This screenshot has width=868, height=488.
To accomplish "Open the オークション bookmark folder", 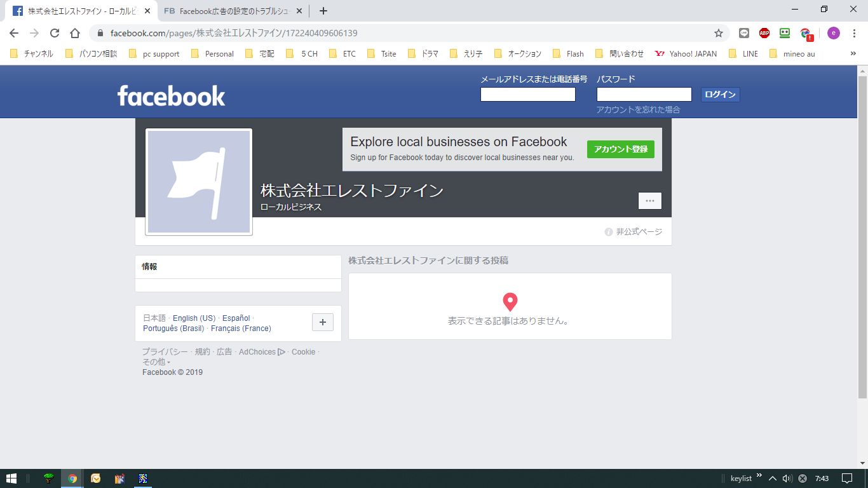I will click(x=518, y=54).
